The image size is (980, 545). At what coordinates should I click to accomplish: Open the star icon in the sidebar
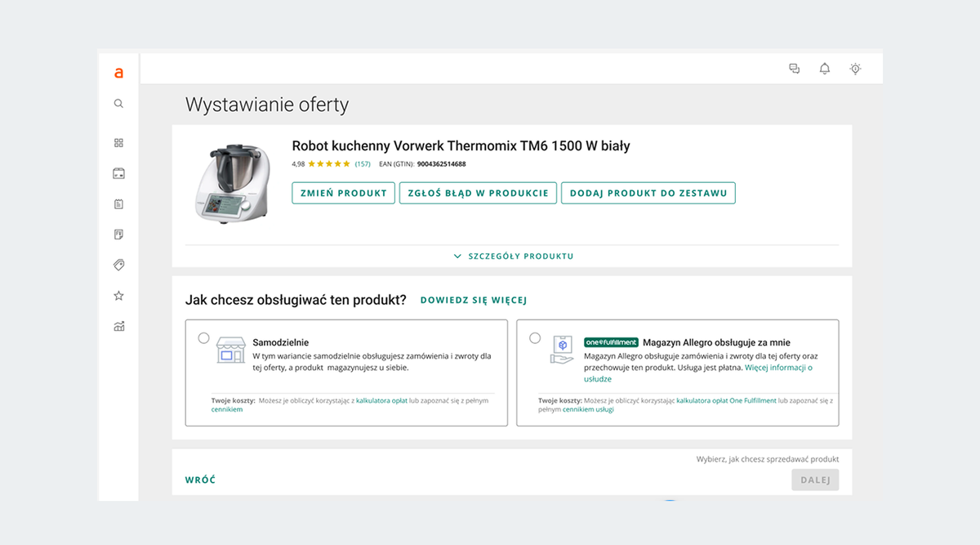118,296
